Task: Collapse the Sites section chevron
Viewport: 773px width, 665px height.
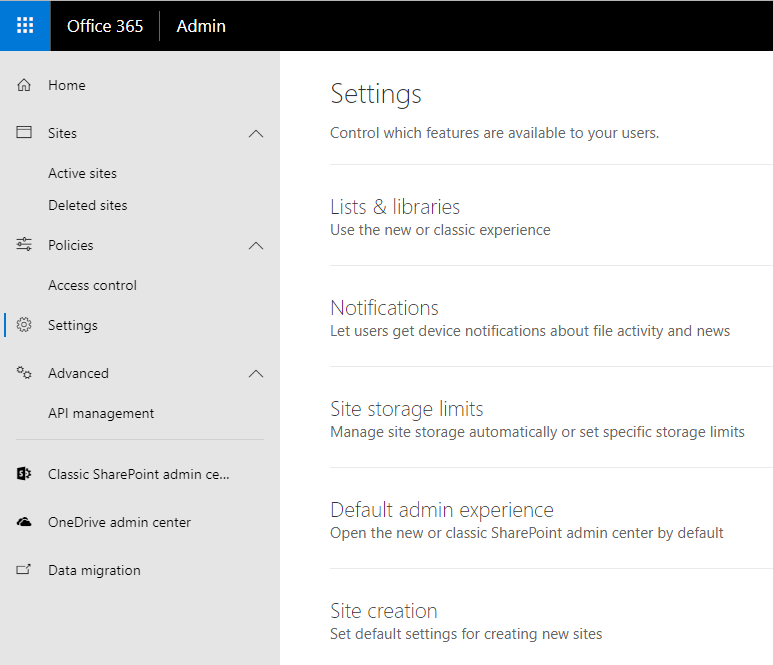Action: [x=256, y=134]
